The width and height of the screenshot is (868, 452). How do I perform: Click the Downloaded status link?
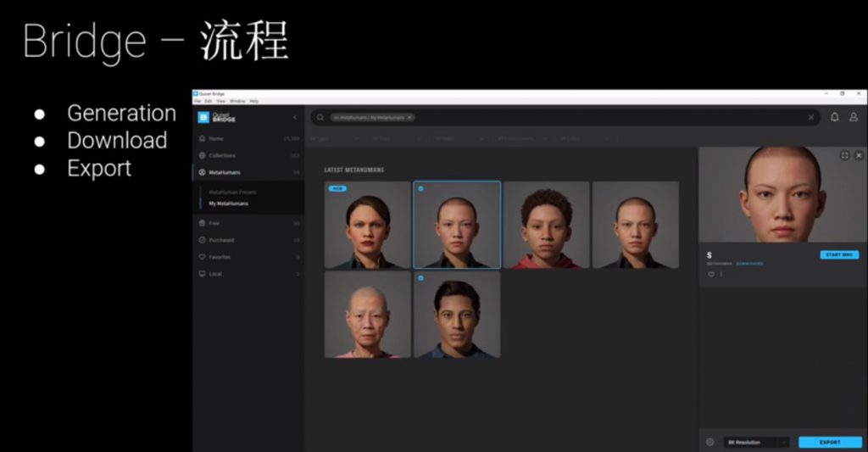coord(749,264)
